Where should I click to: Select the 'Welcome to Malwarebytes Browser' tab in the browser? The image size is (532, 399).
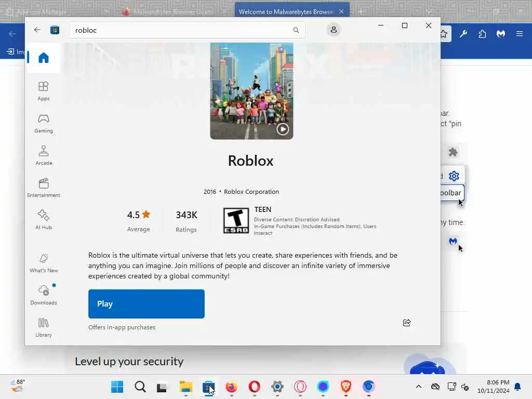point(286,12)
